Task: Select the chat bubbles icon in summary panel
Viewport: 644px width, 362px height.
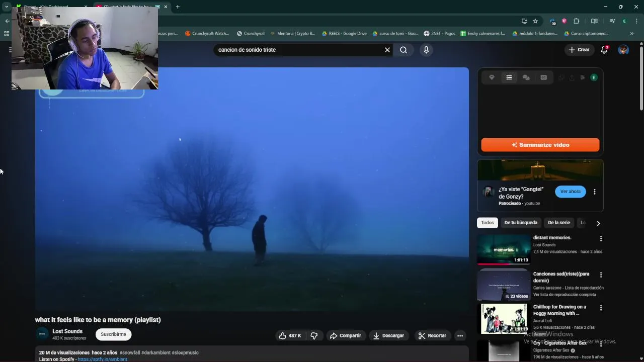Action: click(526, 77)
